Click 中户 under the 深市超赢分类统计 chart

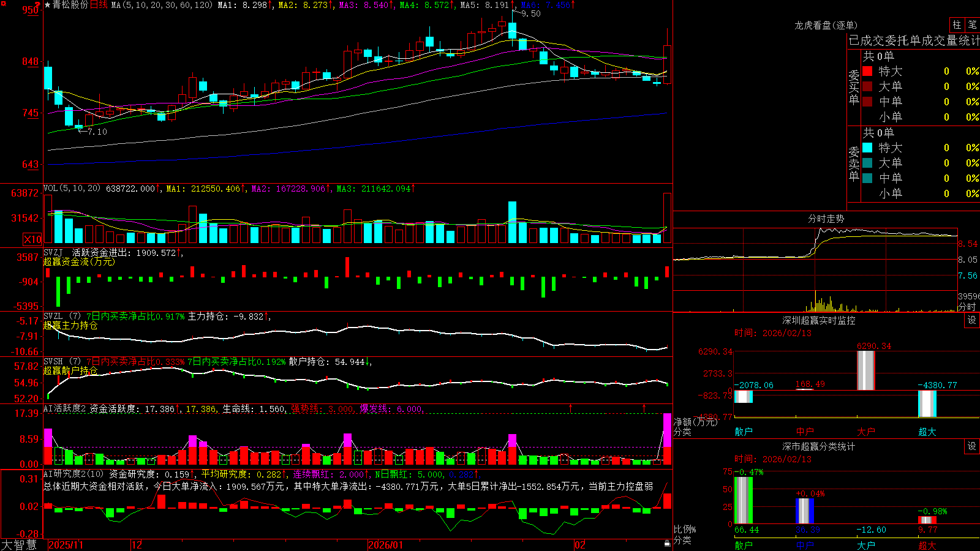point(805,545)
